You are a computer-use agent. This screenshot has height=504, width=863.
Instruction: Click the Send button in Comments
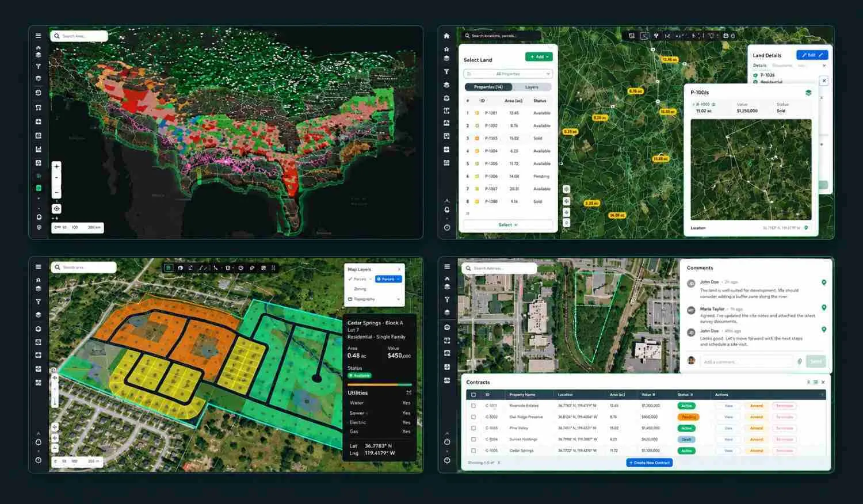point(816,361)
